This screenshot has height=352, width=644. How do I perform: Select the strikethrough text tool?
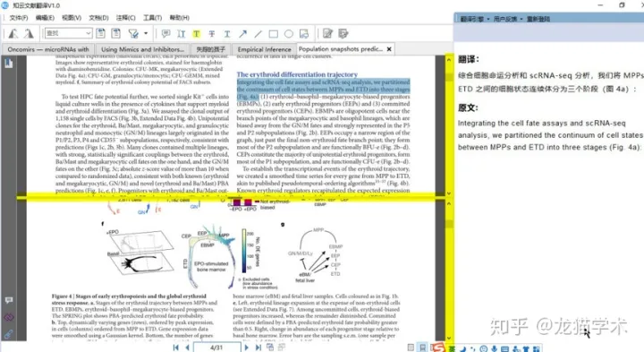click(211, 34)
